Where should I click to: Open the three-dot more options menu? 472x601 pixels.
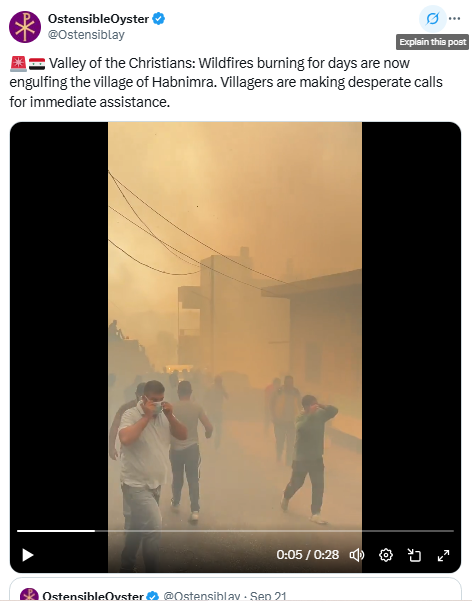[x=454, y=18]
